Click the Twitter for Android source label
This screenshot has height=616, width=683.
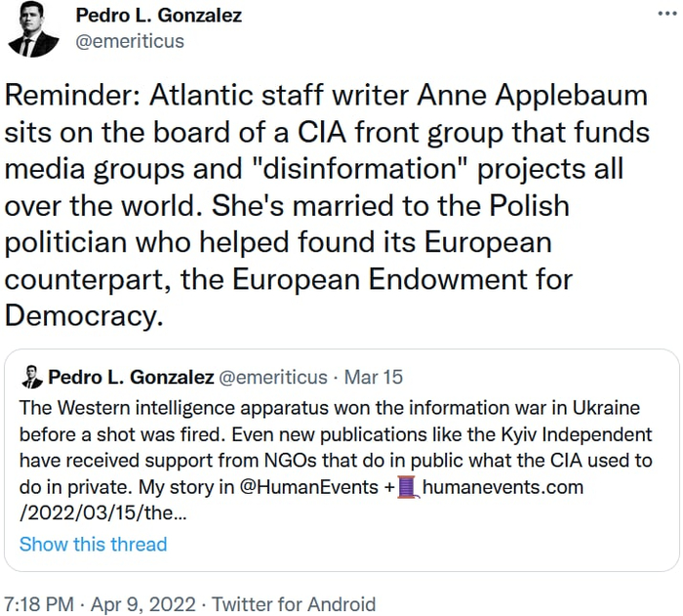click(x=293, y=603)
